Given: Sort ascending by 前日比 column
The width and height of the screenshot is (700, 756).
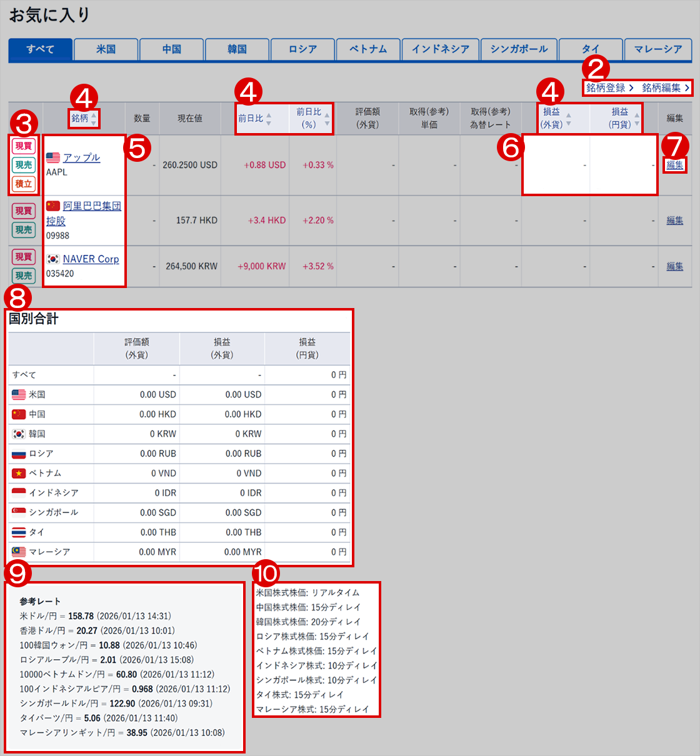Looking at the screenshot, I should [268, 114].
